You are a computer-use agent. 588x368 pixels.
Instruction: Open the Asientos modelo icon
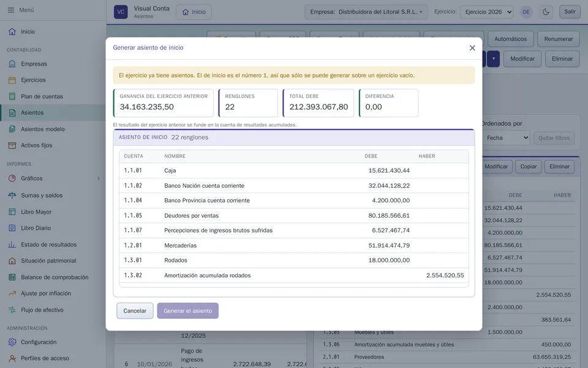(x=12, y=129)
